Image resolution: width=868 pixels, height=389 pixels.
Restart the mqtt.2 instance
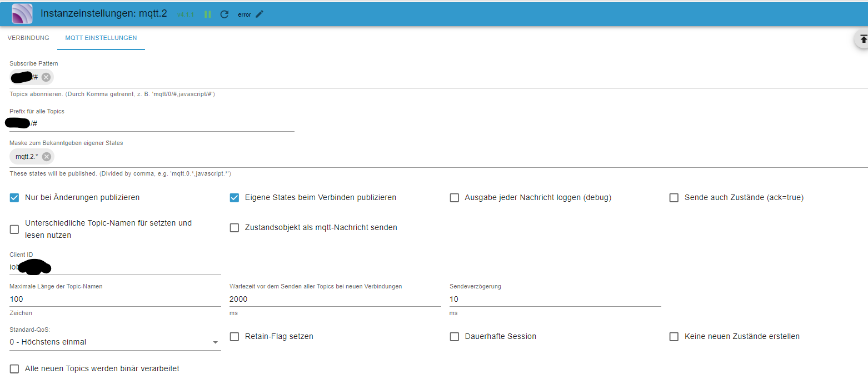pos(225,14)
